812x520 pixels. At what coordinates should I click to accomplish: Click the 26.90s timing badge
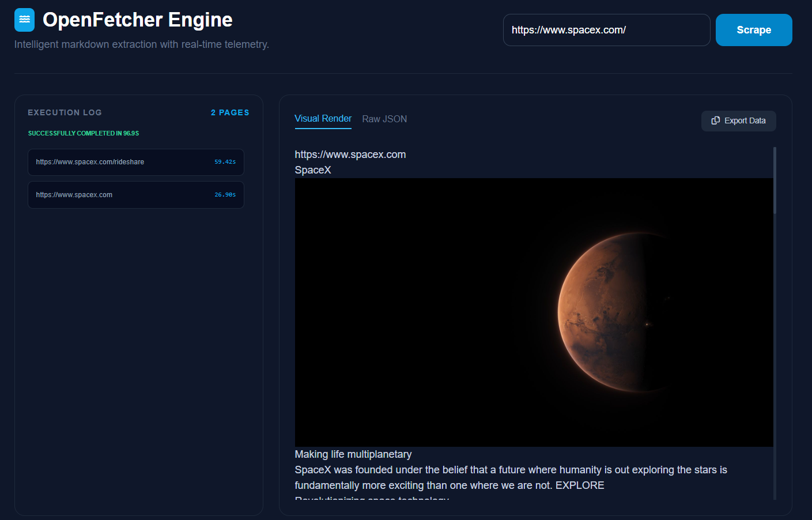point(224,194)
